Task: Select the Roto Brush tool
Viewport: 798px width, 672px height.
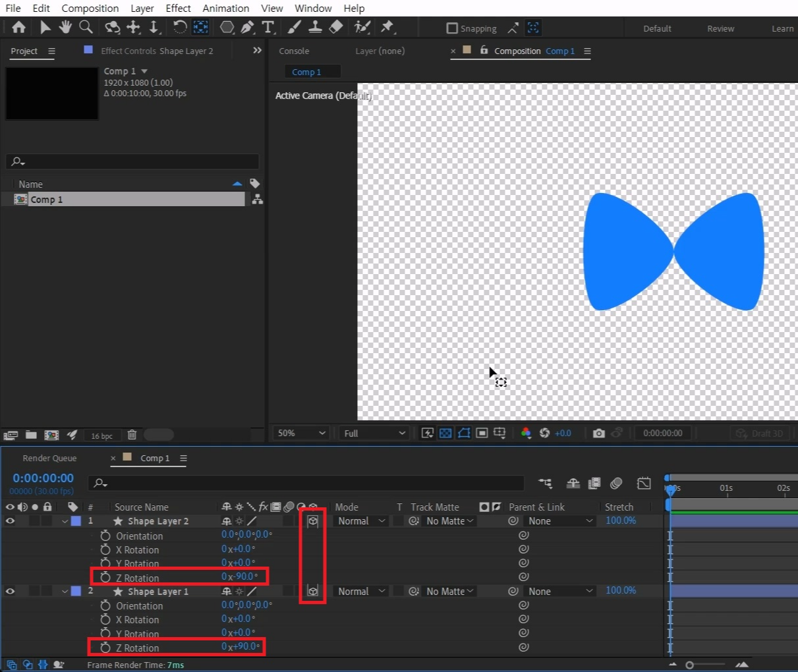Action: (362, 27)
